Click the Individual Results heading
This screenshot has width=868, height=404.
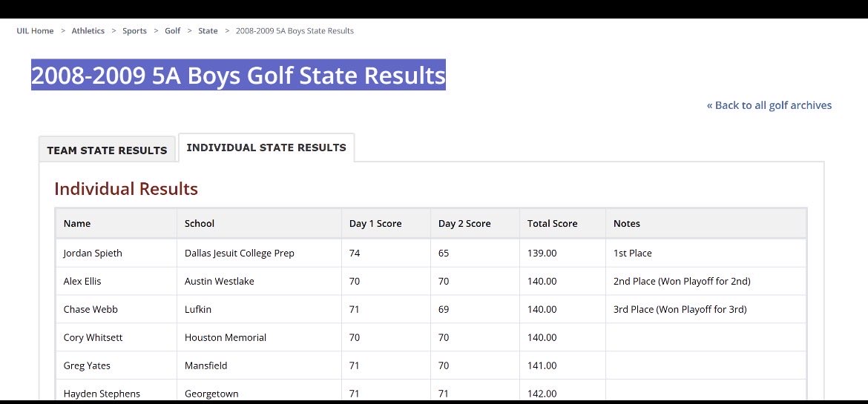click(x=126, y=189)
